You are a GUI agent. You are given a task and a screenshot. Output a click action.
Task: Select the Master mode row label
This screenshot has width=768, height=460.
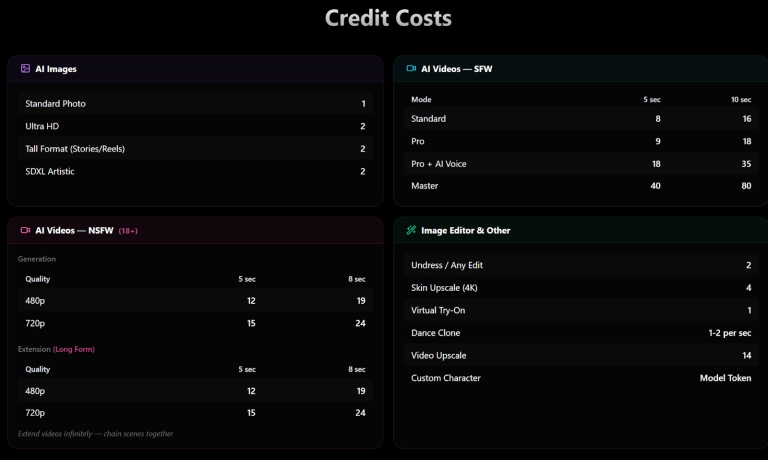point(425,186)
